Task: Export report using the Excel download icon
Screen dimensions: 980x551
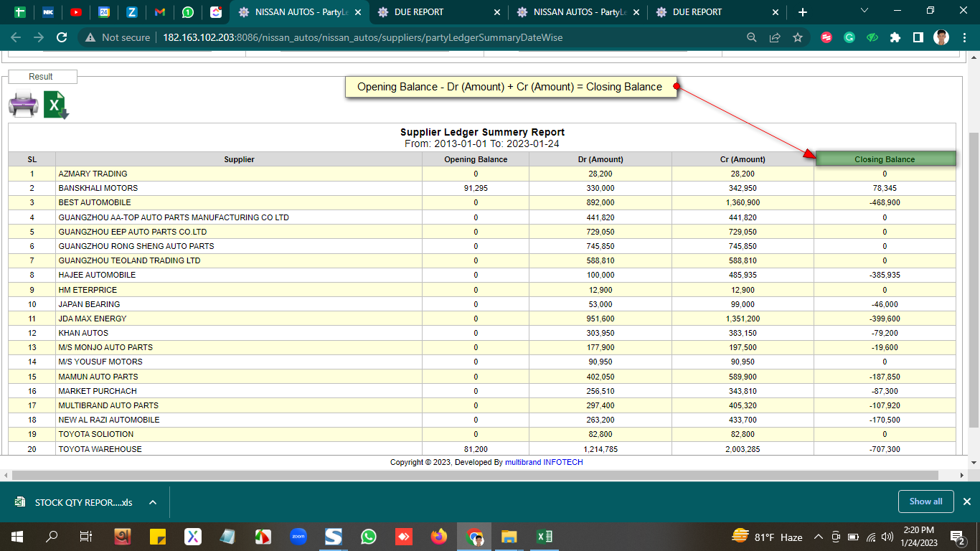Action: pyautogui.click(x=56, y=105)
